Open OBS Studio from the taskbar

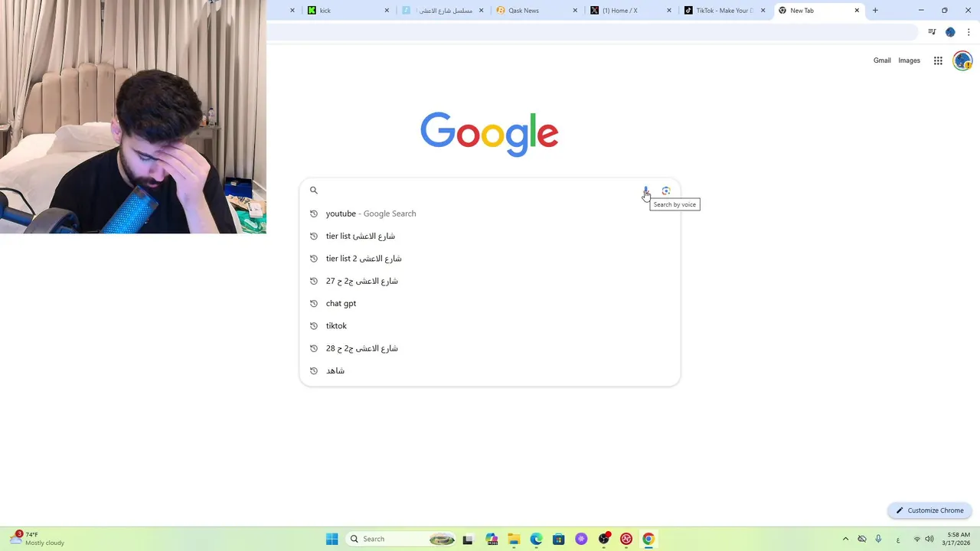[x=604, y=539]
